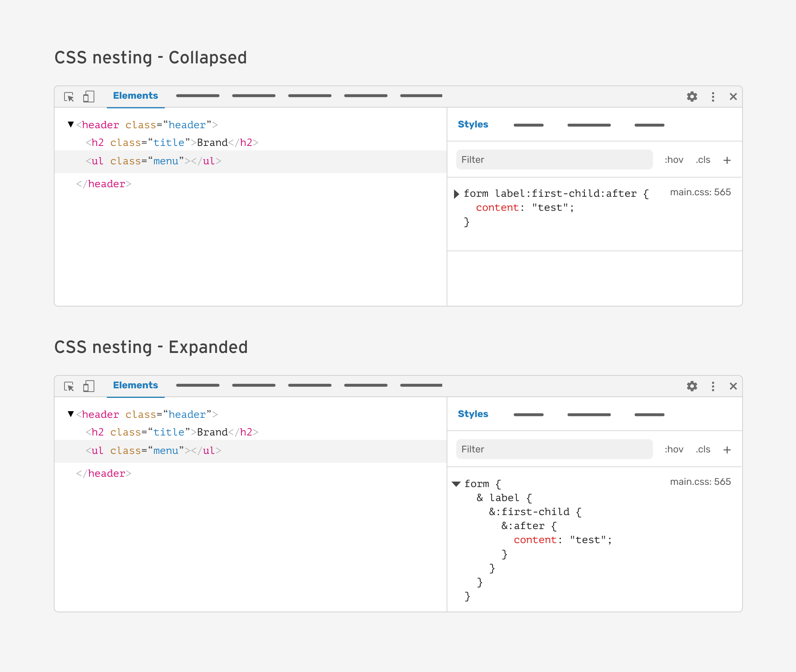Click the Filter field in the Expanded panel

[x=554, y=449]
